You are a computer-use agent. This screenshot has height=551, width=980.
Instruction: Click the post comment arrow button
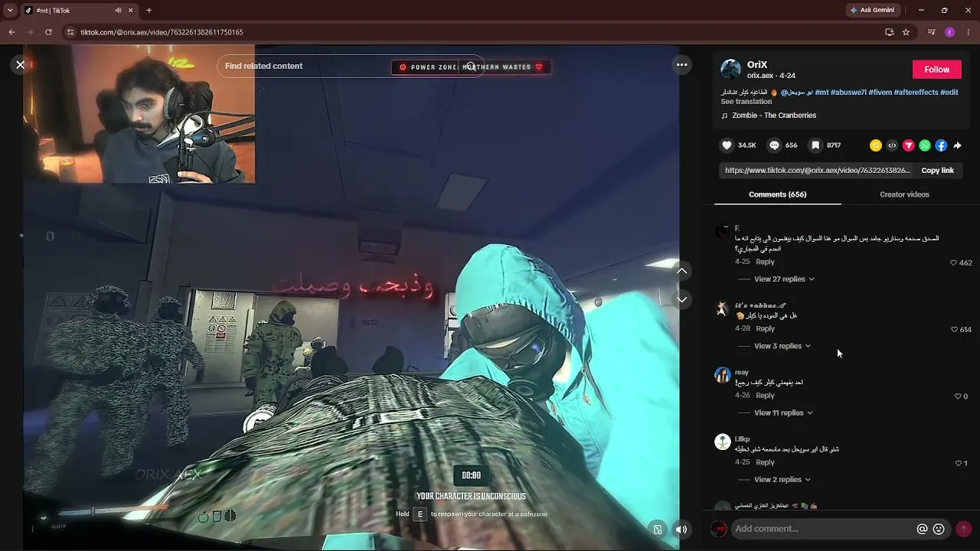click(963, 529)
